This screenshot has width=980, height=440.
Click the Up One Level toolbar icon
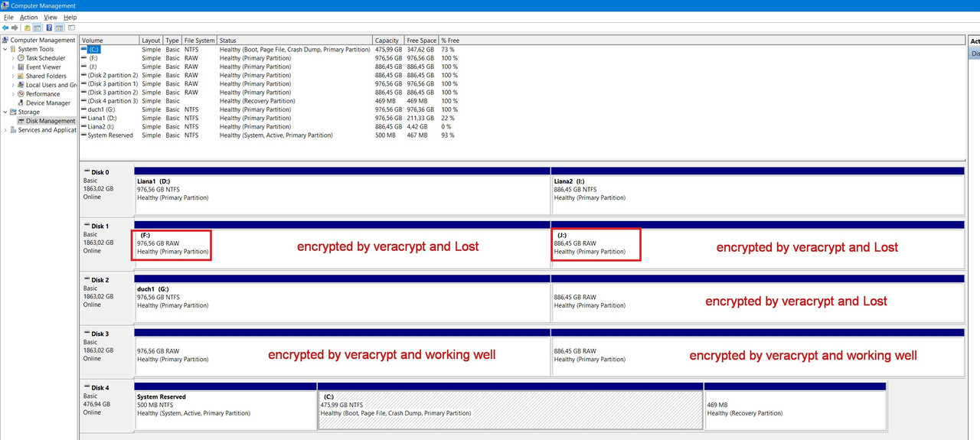(x=28, y=28)
